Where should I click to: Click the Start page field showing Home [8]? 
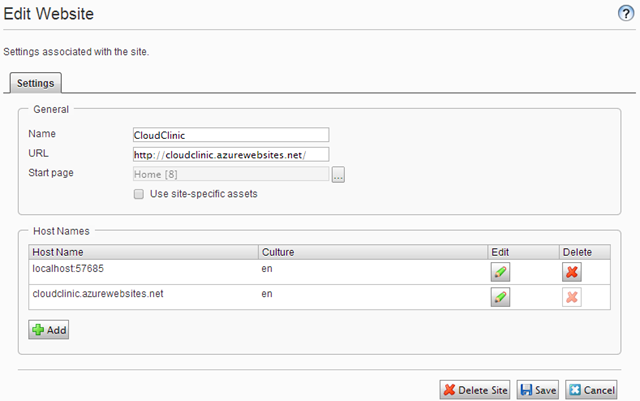click(x=230, y=174)
